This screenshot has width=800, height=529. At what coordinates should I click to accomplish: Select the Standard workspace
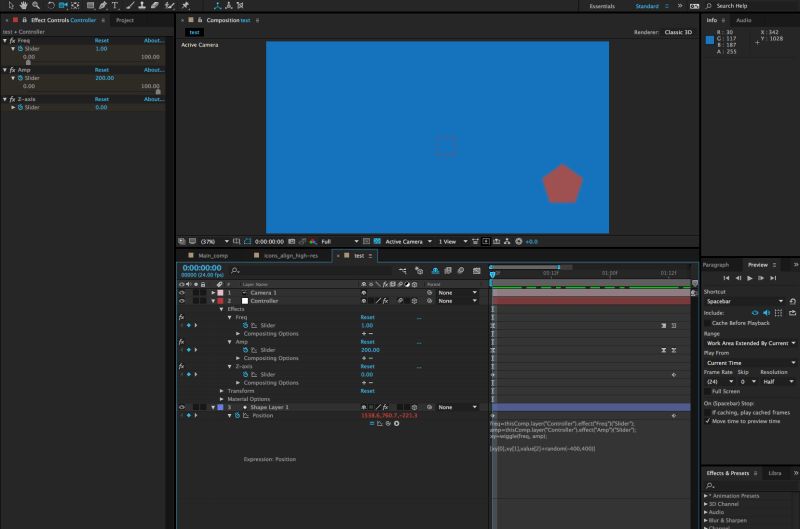coord(646,6)
